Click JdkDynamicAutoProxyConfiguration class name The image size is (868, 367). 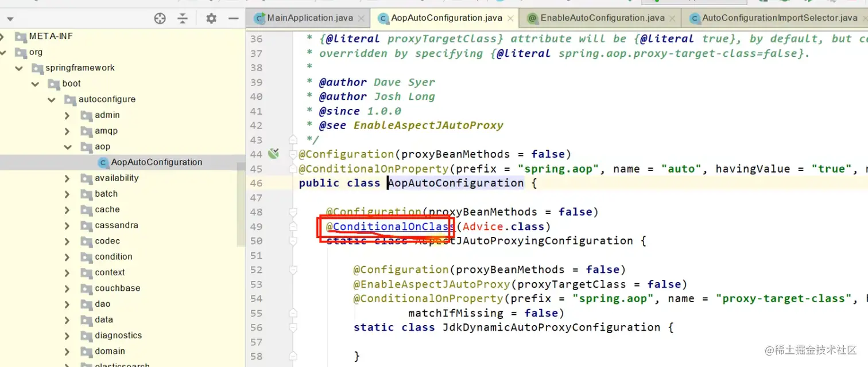[x=551, y=327]
